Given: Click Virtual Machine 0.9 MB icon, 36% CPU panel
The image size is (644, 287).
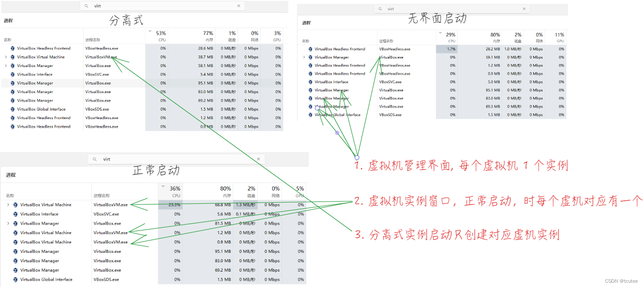Looking at the screenshot, I should [16, 242].
